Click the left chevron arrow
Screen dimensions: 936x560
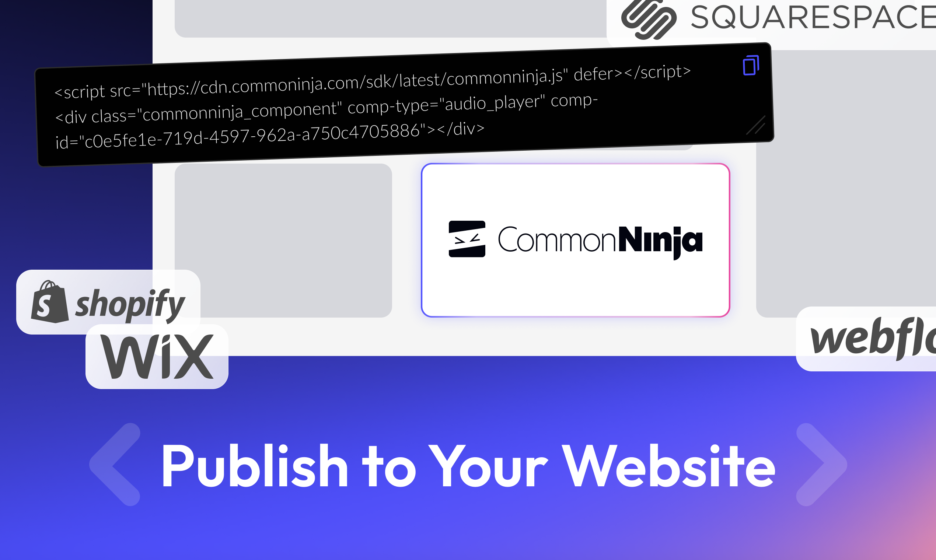click(x=115, y=464)
